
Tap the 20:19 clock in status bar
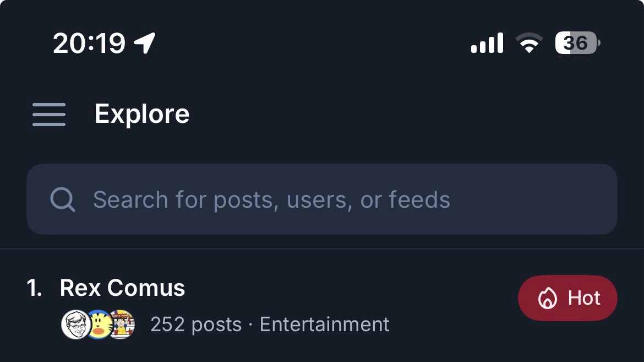[89, 43]
